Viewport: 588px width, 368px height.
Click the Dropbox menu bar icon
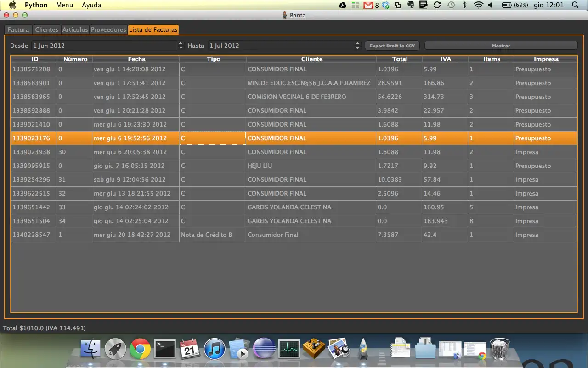click(386, 5)
